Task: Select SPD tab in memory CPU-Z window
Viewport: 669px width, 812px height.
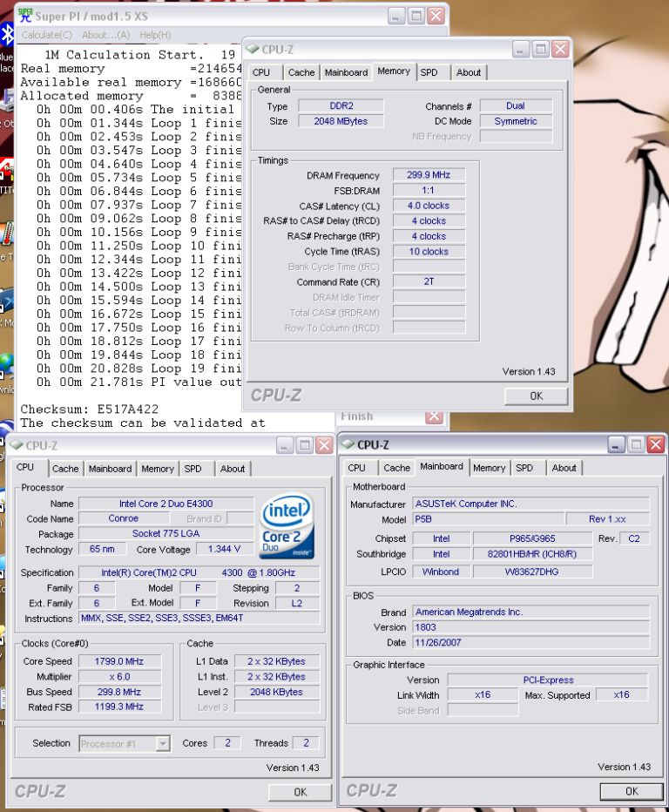Action: [429, 72]
